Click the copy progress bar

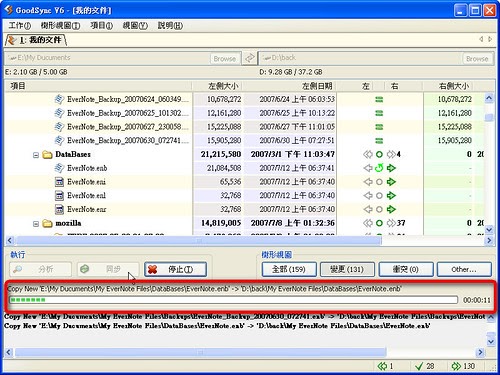coord(233,300)
